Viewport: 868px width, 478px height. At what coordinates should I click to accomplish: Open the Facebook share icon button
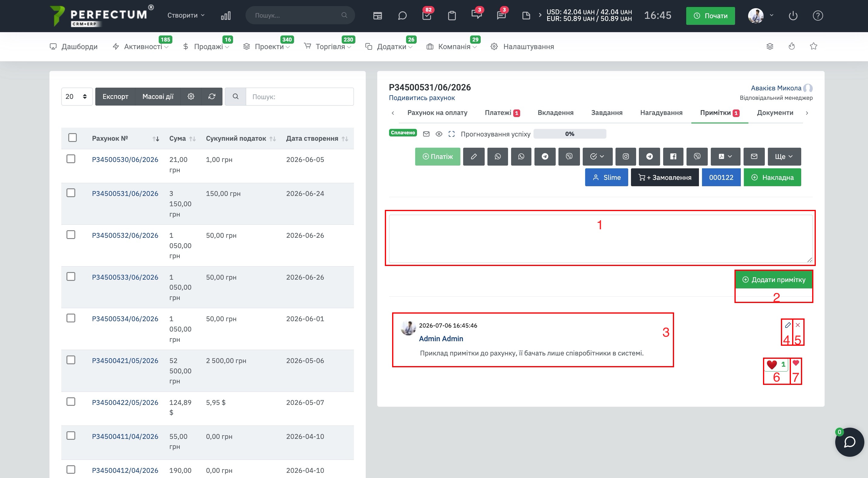tap(673, 157)
